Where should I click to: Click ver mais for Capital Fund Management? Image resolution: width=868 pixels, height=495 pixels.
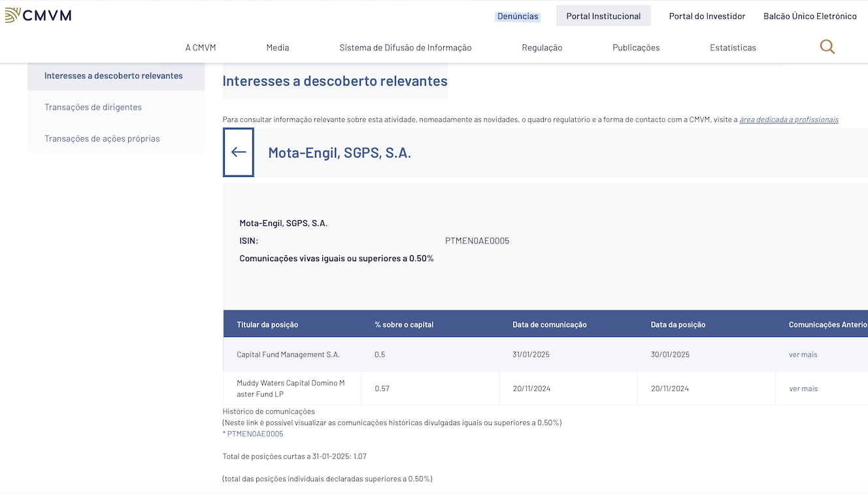[803, 355]
